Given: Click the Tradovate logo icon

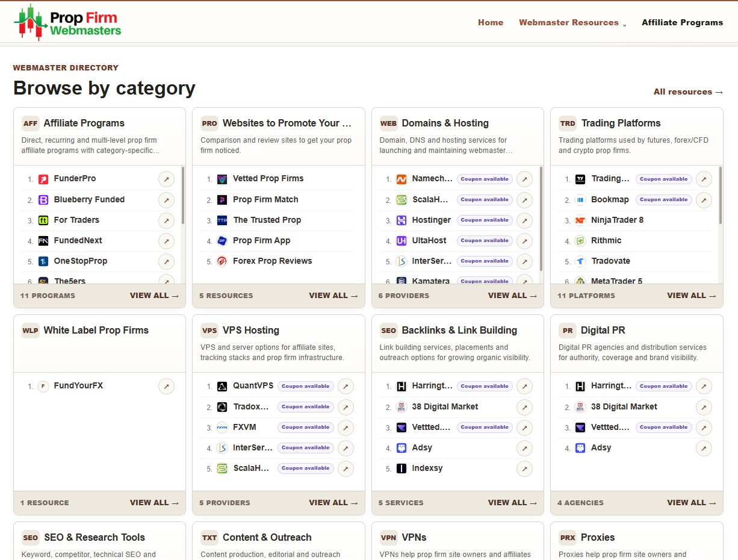Looking at the screenshot, I should pos(580,261).
